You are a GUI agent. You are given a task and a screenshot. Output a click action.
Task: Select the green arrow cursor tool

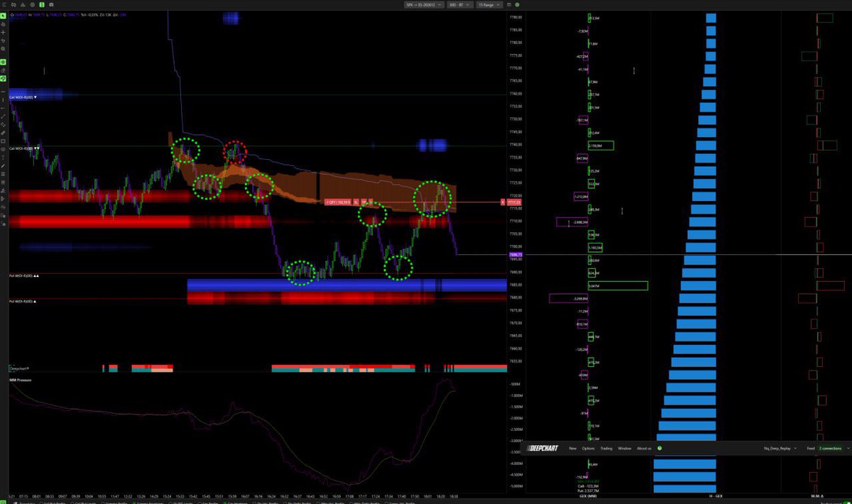4,16
